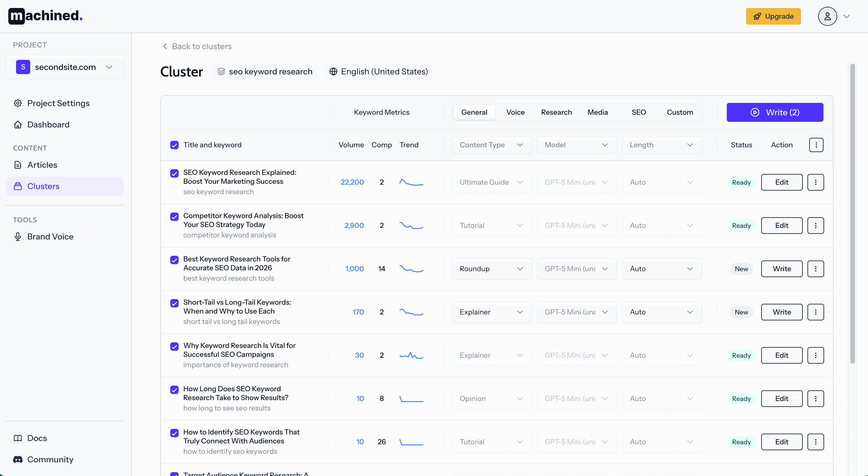Open the Docs book icon

pyautogui.click(x=18, y=438)
